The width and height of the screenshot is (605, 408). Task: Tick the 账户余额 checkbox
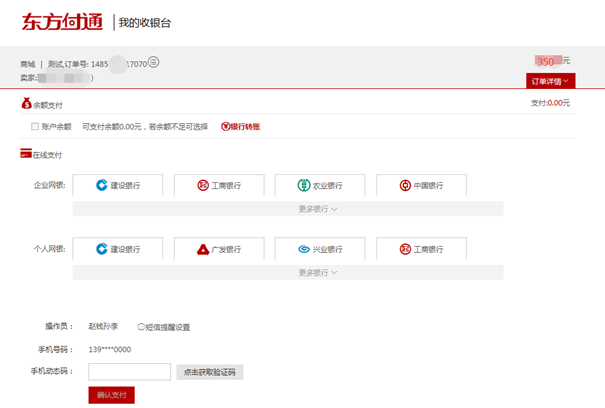35,126
